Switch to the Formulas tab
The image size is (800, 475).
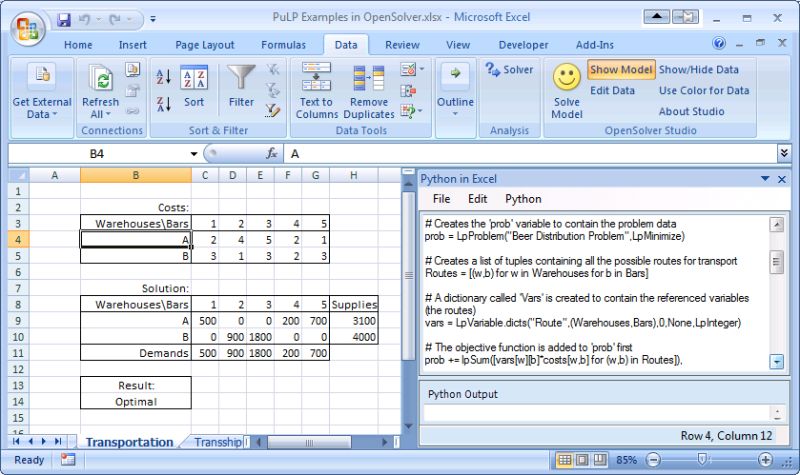[x=283, y=45]
